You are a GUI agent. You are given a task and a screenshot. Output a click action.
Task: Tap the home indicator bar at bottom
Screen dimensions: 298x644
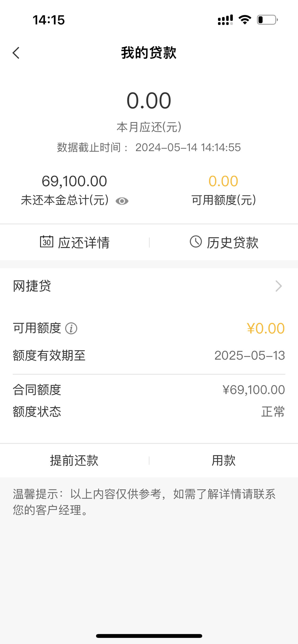149,636
